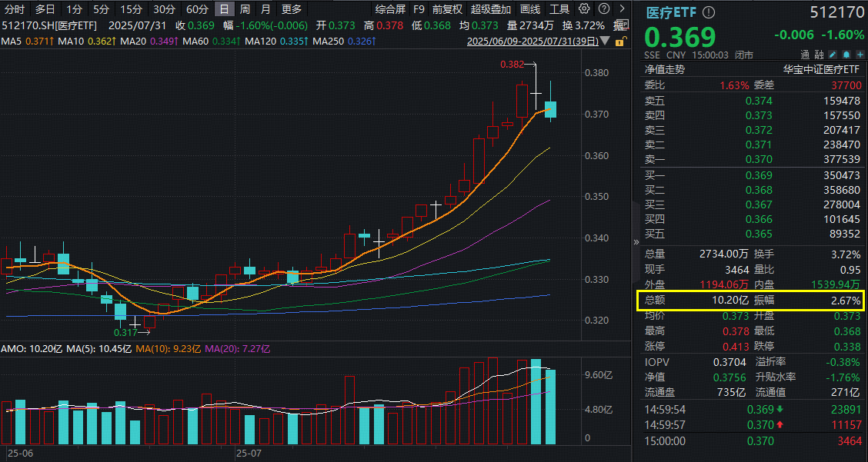Open 净值走势 link
Viewport: 868px width, 462px height.
pyautogui.click(x=664, y=69)
